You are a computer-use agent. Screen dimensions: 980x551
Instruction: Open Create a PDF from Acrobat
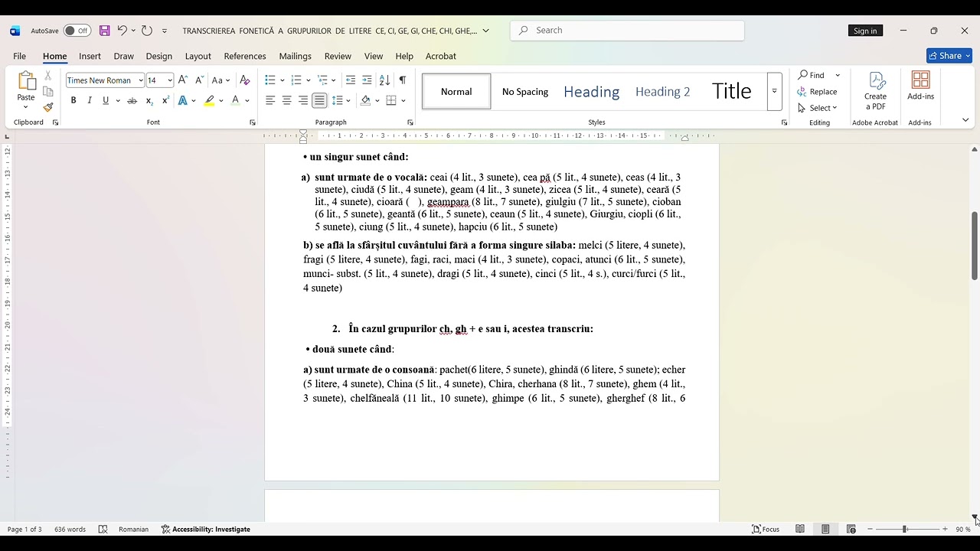[875, 91]
